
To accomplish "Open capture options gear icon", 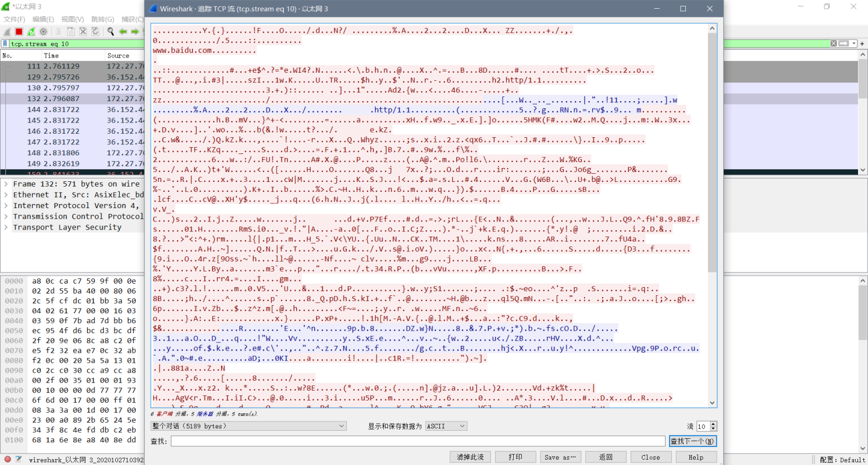I will pyautogui.click(x=44, y=31).
